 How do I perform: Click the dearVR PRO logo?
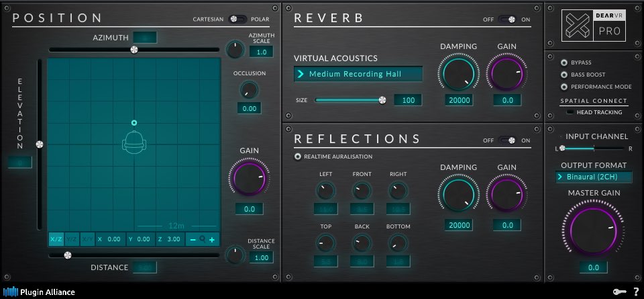pos(594,26)
